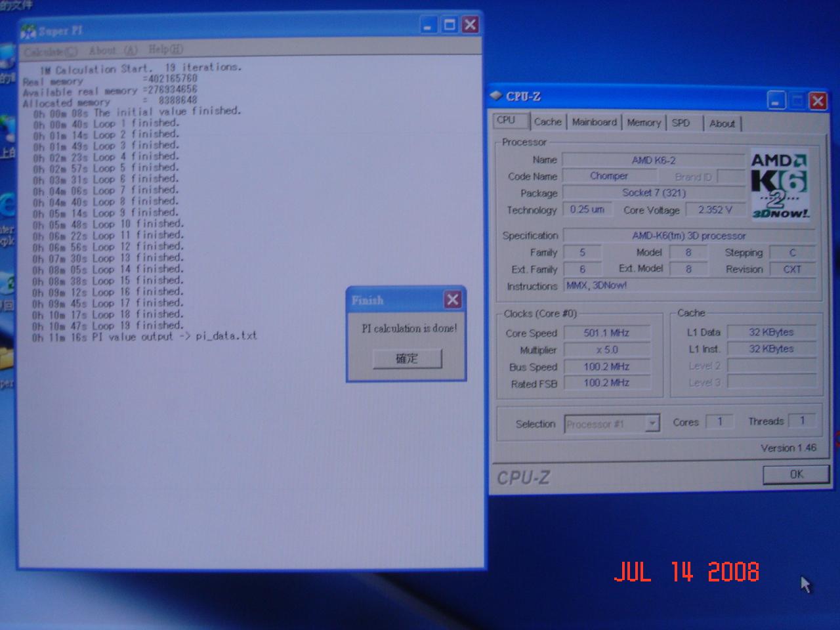Click the 501.1 MHz core speed value
Viewport: 840px width, 630px height.
[x=606, y=333]
